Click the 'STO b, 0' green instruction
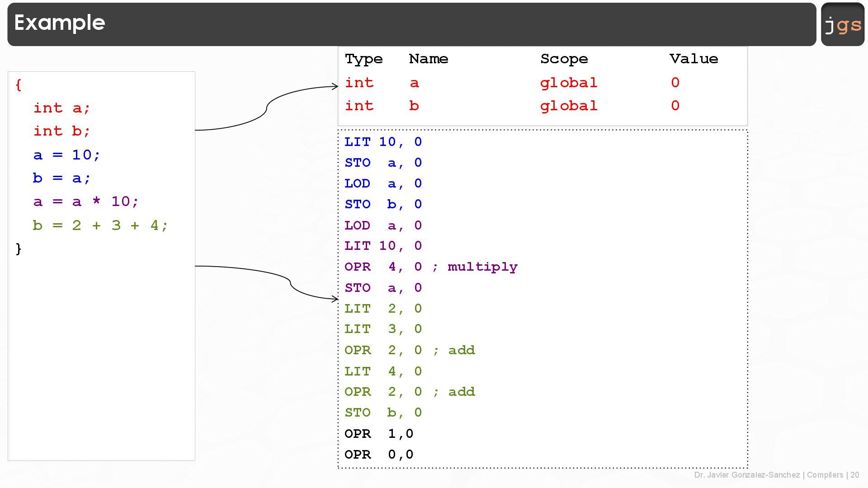 coord(383,413)
